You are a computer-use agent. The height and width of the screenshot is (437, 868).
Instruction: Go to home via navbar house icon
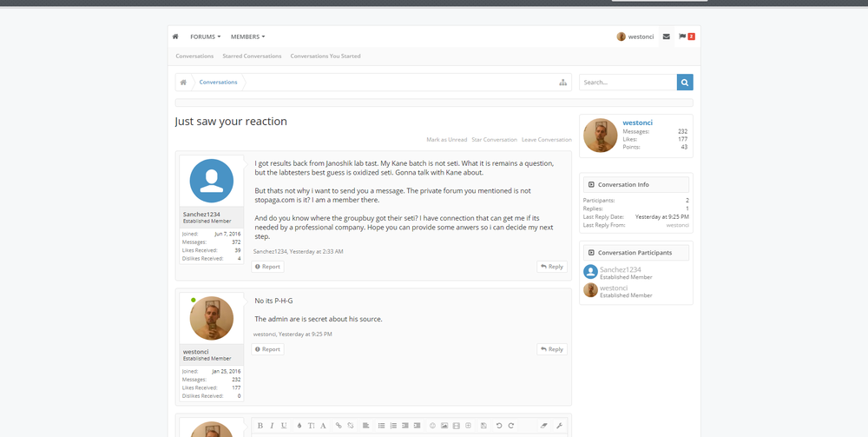(x=175, y=36)
